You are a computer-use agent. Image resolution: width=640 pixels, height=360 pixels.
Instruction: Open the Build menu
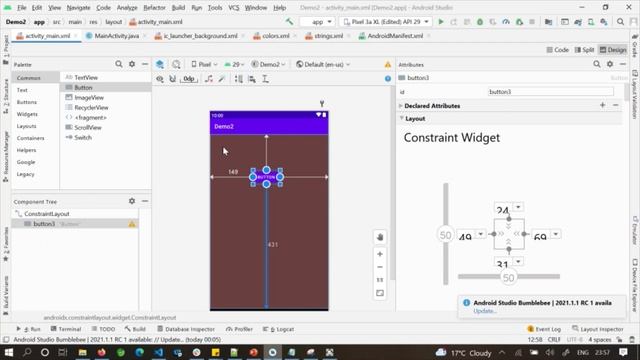click(178, 7)
